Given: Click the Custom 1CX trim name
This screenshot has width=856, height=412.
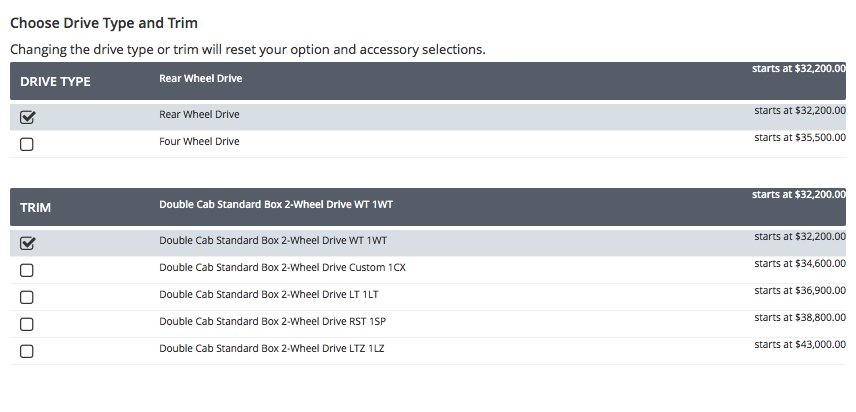Looking at the screenshot, I should tap(282, 268).
